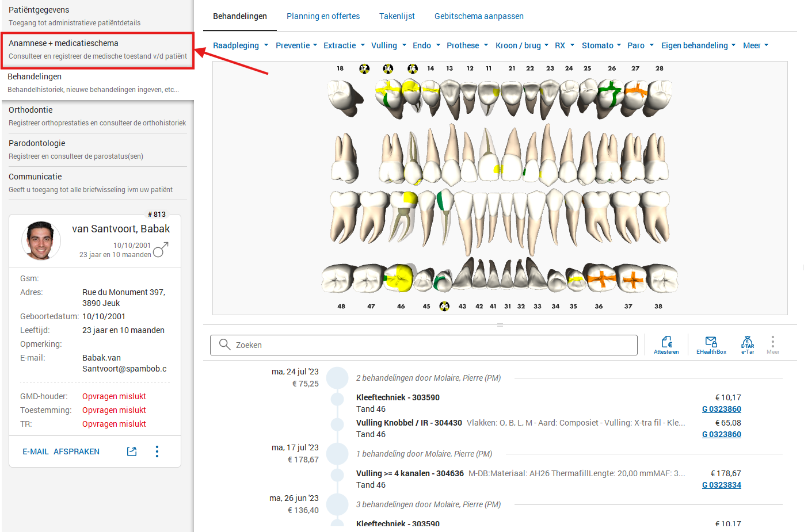Open the Meer three-dots menu beside e-Tar
Screen dimensions: 804x532
[x=772, y=345]
